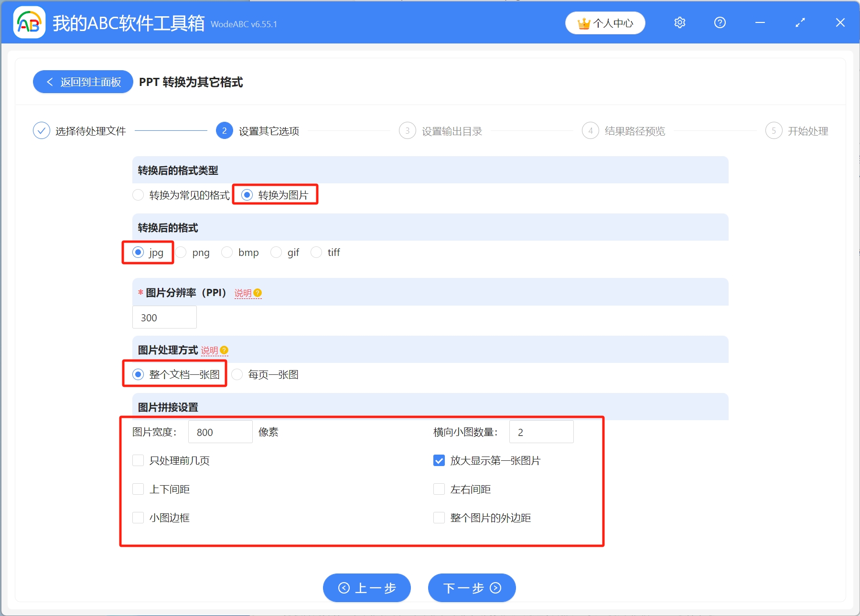Screen dimensions: 860x616
Task: Open help via the question mark icon
Action: 720,22
